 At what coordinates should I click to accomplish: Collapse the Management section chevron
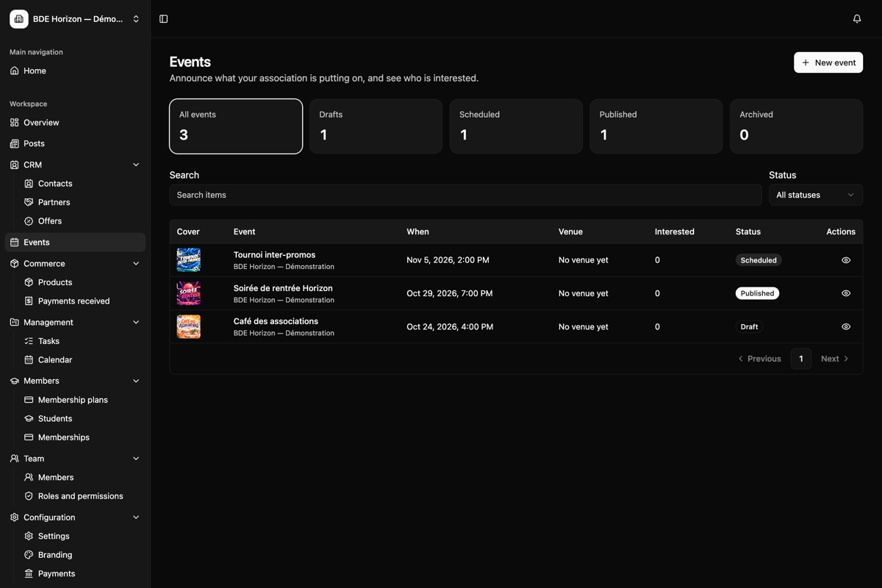136,322
